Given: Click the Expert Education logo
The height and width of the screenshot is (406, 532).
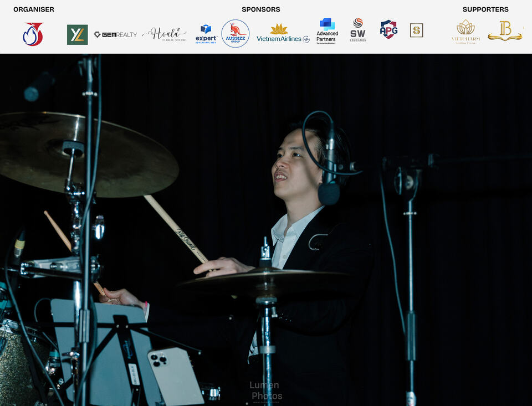Looking at the screenshot, I should (x=206, y=34).
